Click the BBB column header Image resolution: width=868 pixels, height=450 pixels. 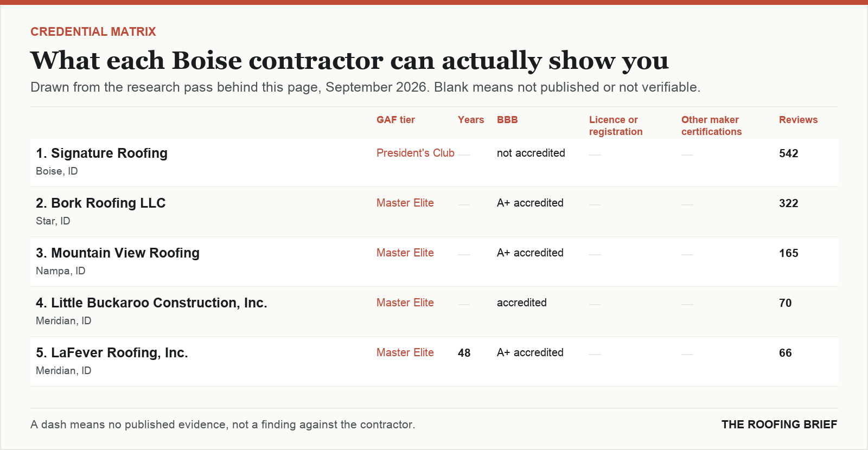pos(507,120)
